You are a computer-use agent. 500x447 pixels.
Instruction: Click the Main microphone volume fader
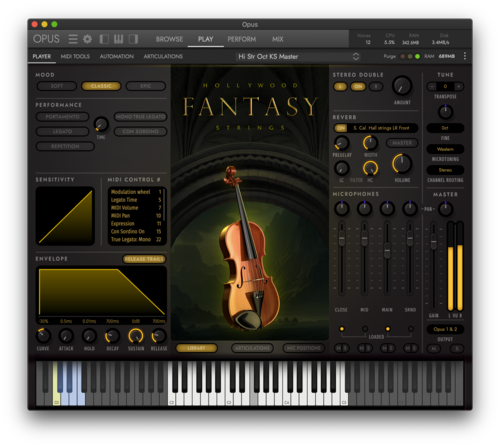pyautogui.click(x=387, y=251)
